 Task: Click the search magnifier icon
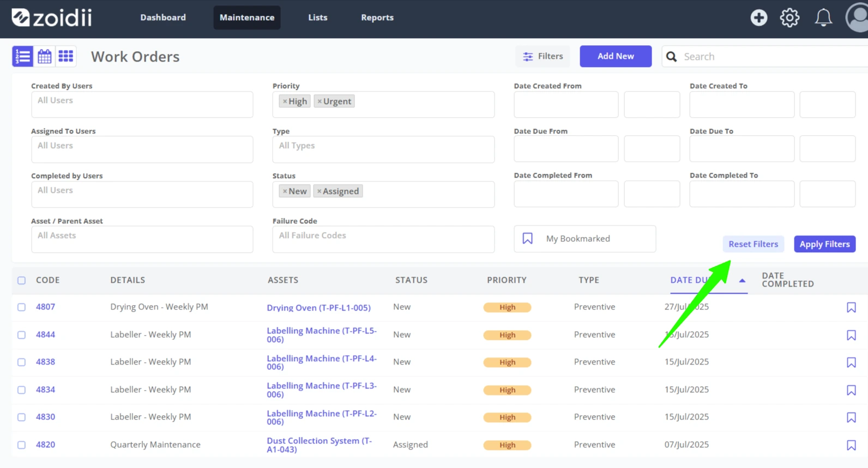(672, 57)
